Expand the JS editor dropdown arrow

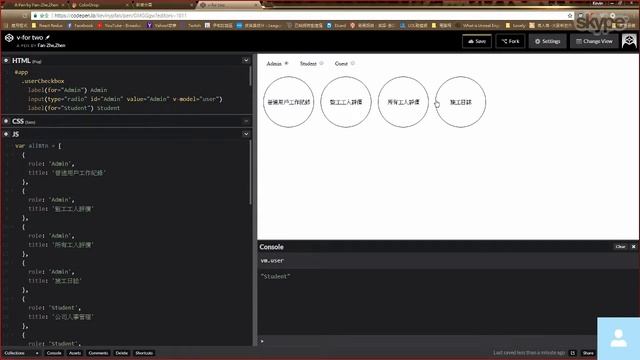coord(246,134)
